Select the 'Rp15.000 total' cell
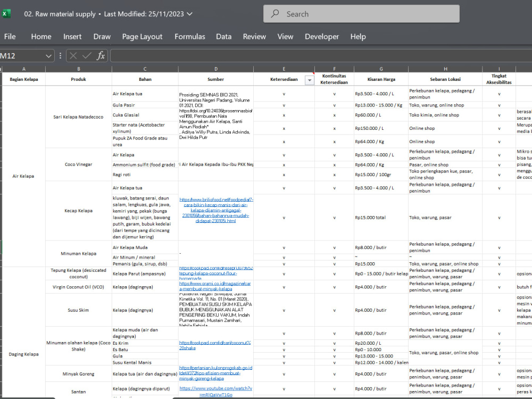Screen dimensions: 532x399 coord(381,218)
